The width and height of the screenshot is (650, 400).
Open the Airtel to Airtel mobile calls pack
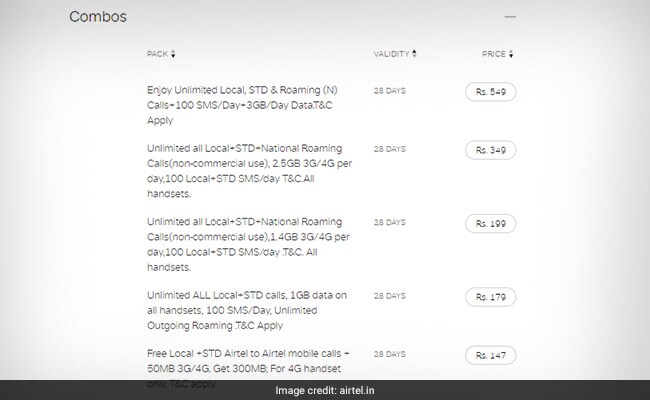coord(248,364)
